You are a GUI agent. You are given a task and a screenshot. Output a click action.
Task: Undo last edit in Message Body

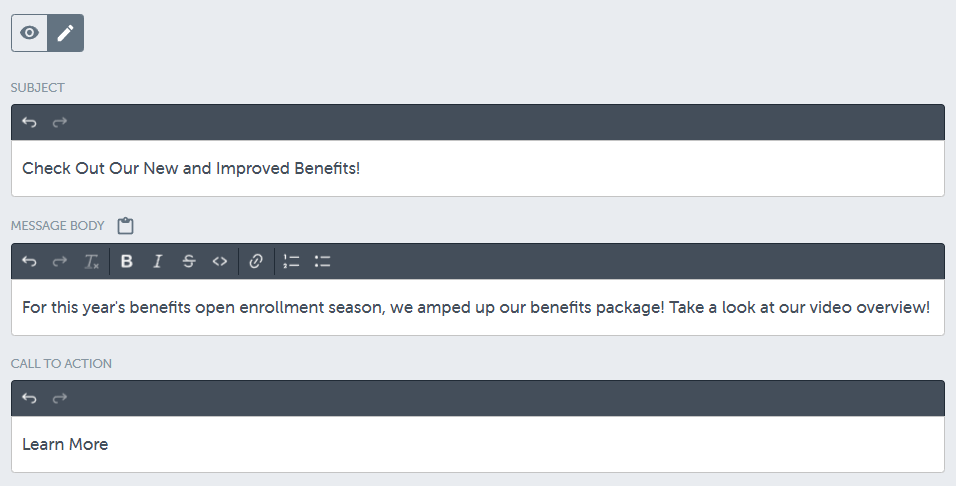pyautogui.click(x=29, y=261)
